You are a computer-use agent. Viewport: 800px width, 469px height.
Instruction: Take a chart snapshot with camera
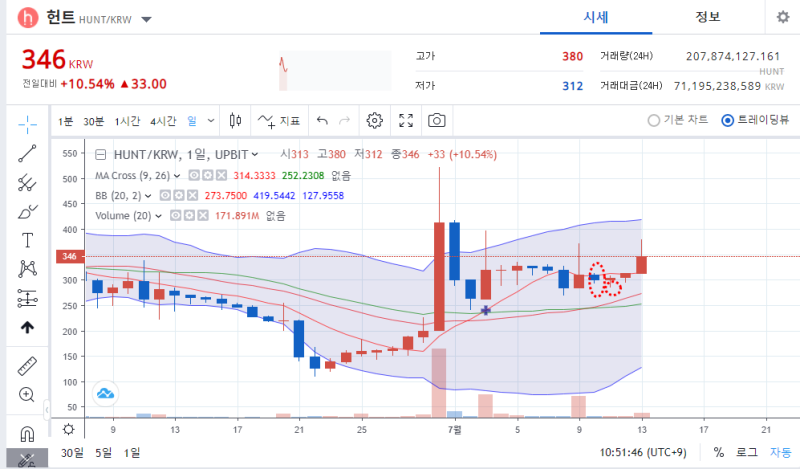click(437, 120)
